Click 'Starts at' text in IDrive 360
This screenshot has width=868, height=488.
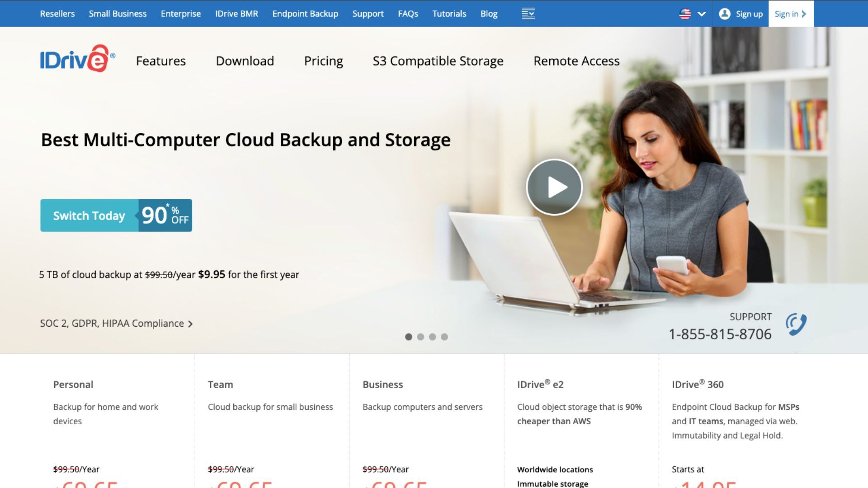(688, 469)
